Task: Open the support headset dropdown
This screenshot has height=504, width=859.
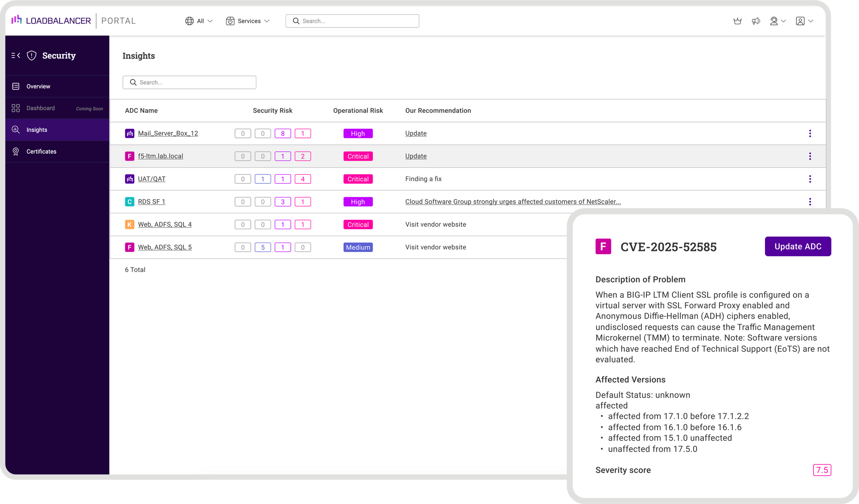Action: click(x=778, y=21)
